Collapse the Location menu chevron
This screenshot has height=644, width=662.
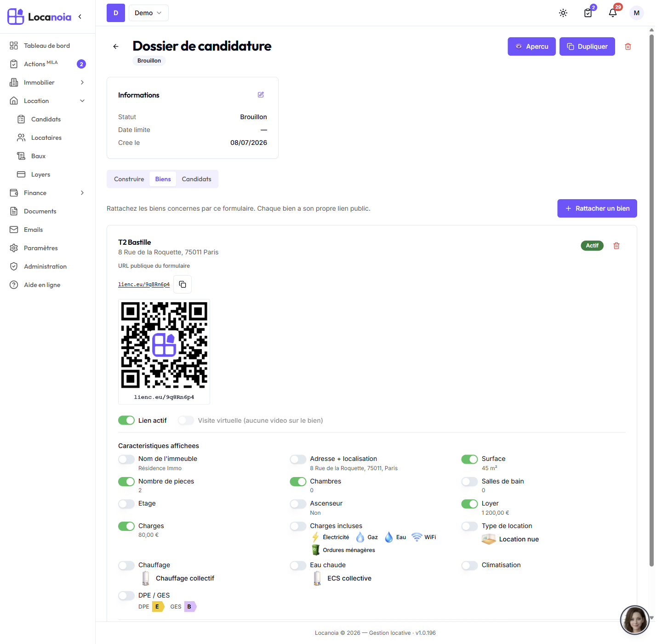tap(82, 101)
